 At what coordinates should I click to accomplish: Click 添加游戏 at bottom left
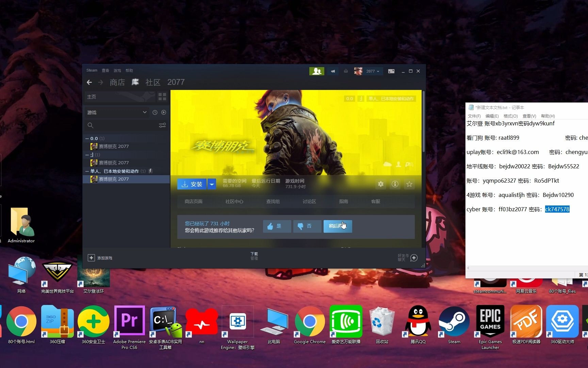100,258
